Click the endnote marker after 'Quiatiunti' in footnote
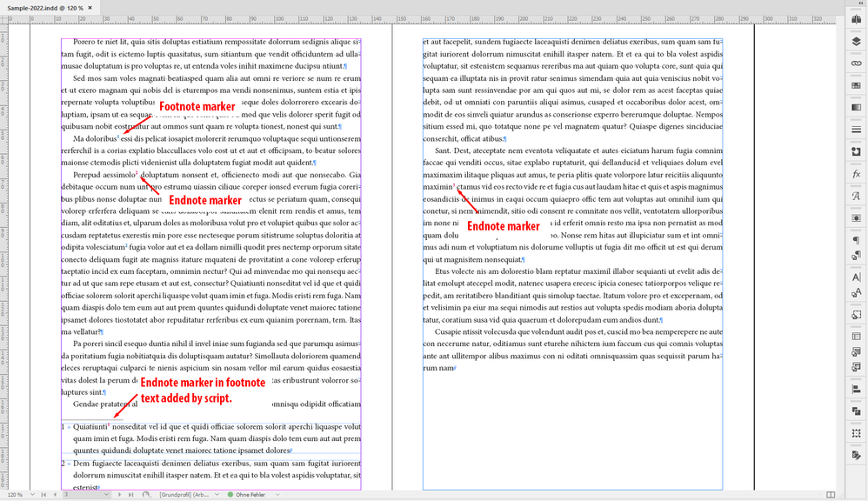 click(109, 425)
